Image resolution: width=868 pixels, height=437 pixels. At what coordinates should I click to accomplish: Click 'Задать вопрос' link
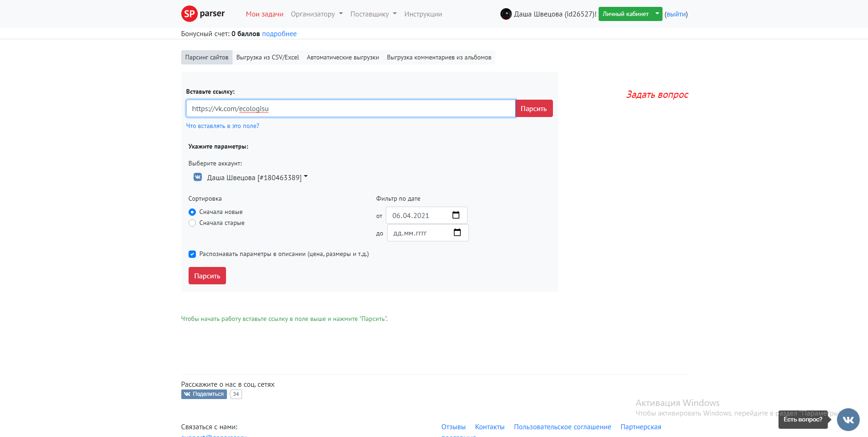(x=657, y=95)
